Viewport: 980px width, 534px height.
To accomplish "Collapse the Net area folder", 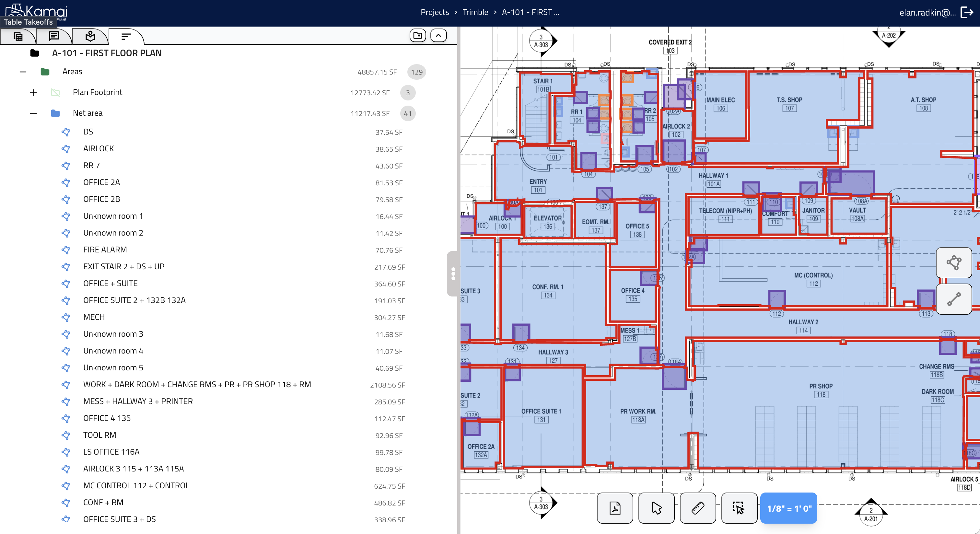I will pyautogui.click(x=33, y=113).
